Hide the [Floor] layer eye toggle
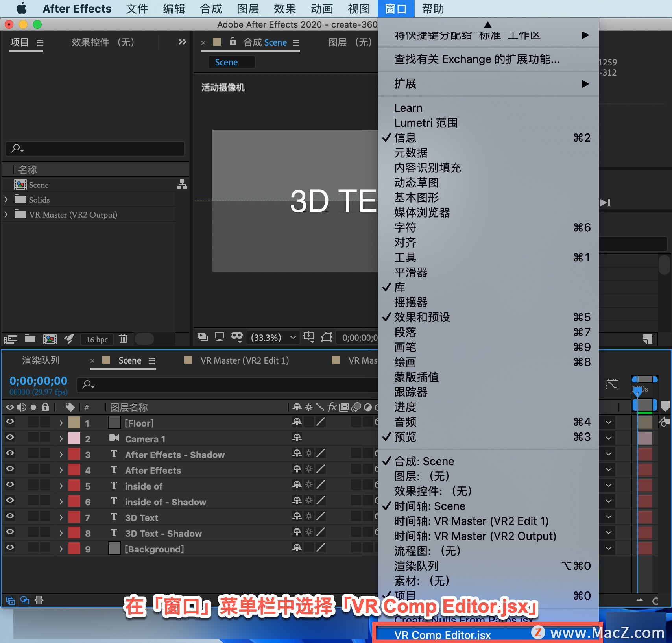This screenshot has height=643, width=672. point(10,421)
